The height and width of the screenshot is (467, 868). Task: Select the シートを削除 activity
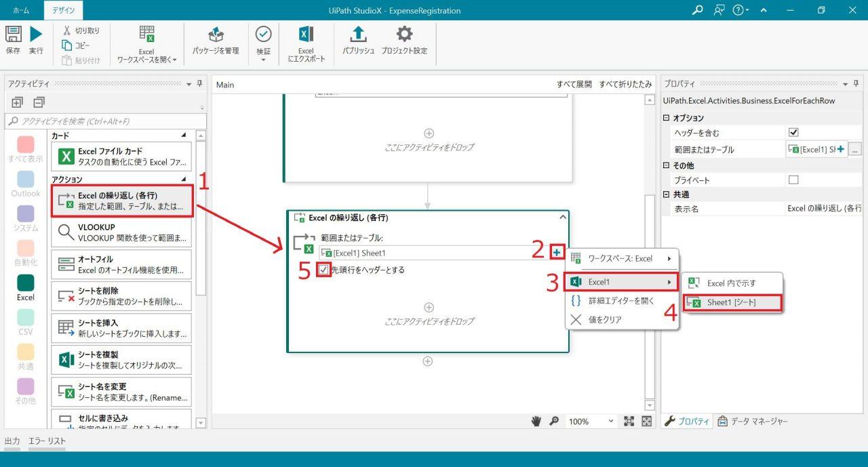tap(121, 296)
